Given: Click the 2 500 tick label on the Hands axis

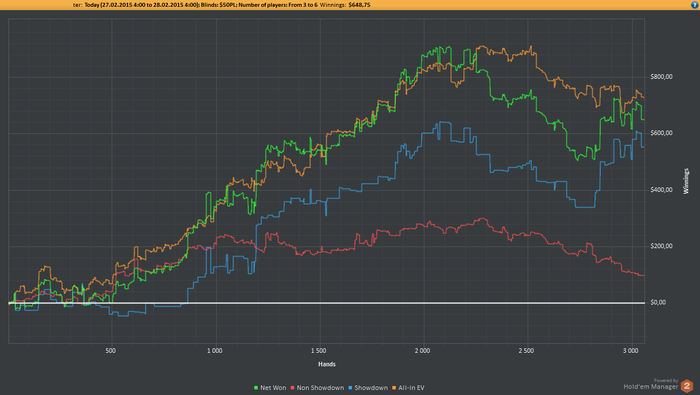Looking at the screenshot, I should tap(526, 351).
